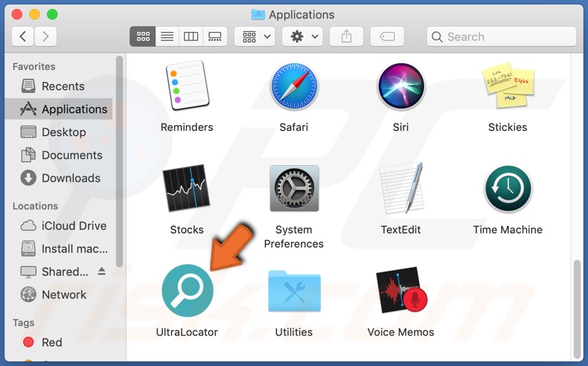Open the Action gear dropdown menu
Viewport: 588px width, 366px height.
302,36
